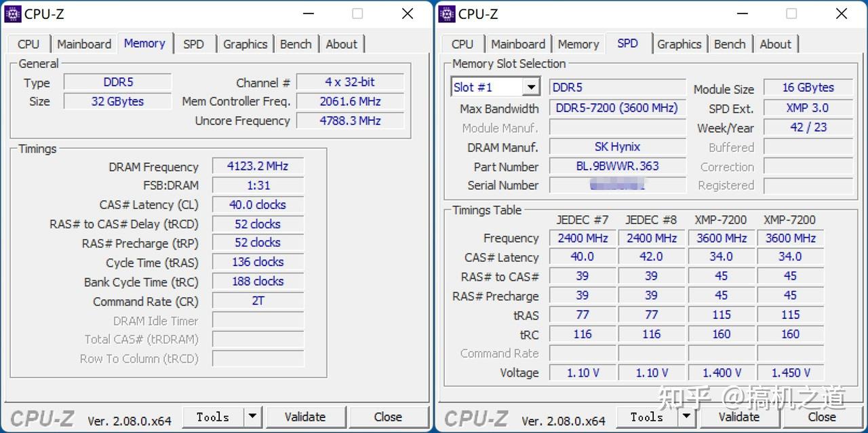Open Bench tab in left CPU-Z window
The width and height of the screenshot is (868, 433).
[x=296, y=44]
